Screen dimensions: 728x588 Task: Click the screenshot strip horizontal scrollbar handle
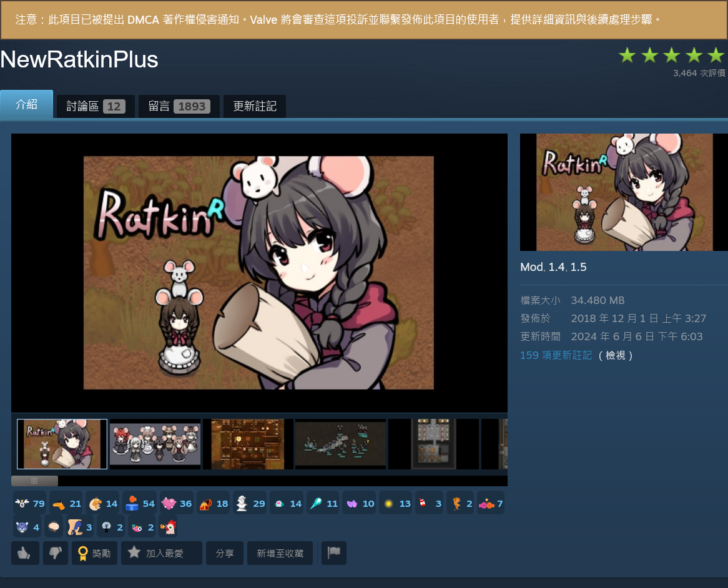(34, 481)
